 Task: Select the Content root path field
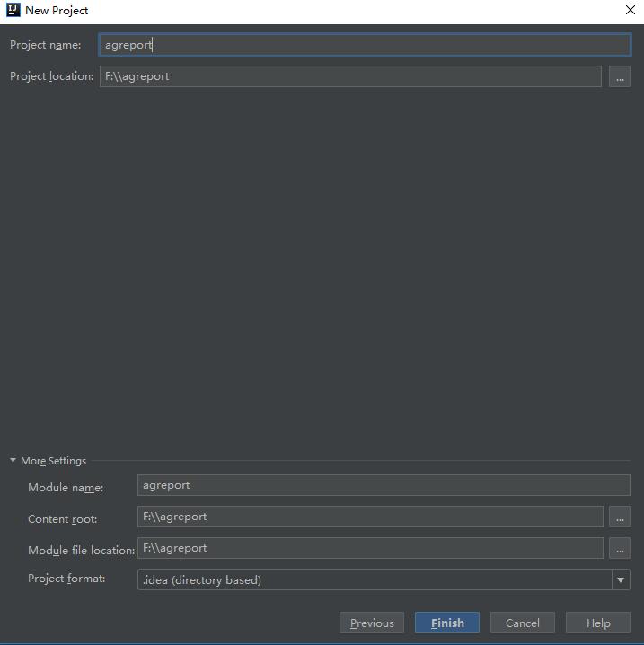(x=370, y=517)
